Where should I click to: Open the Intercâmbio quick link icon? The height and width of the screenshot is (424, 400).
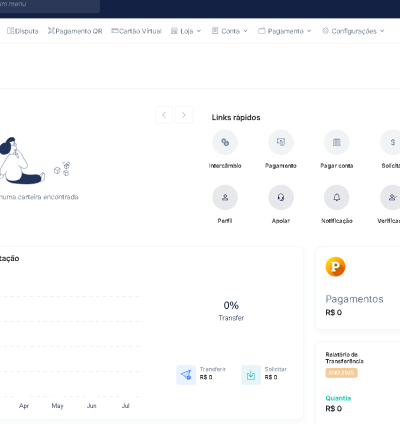[225, 142]
